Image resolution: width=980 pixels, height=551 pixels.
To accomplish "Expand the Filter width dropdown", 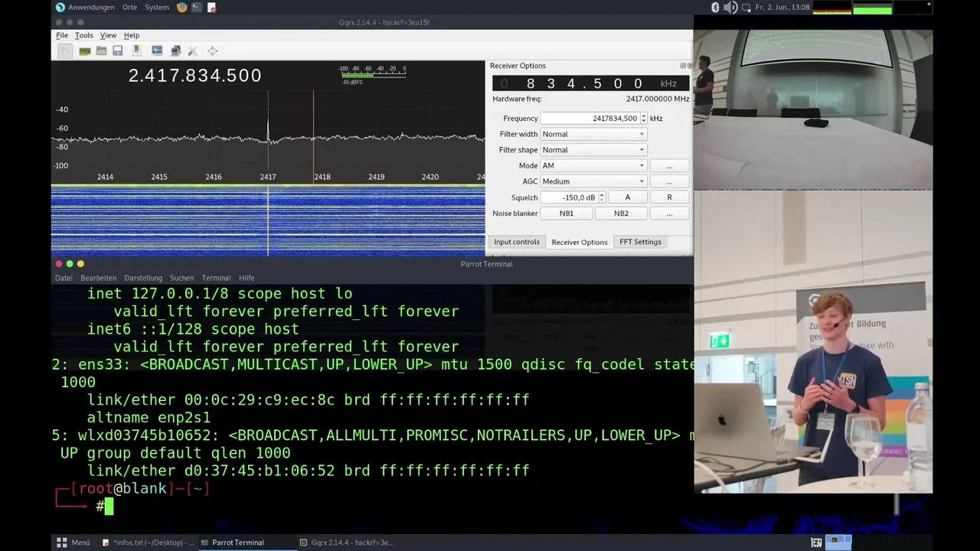I will [x=593, y=134].
